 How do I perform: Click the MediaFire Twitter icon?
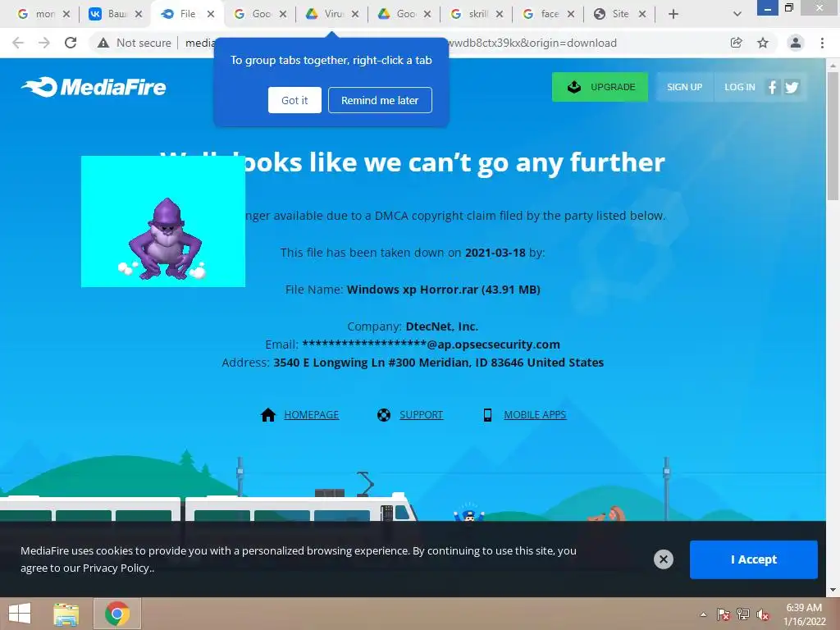pyautogui.click(x=792, y=87)
